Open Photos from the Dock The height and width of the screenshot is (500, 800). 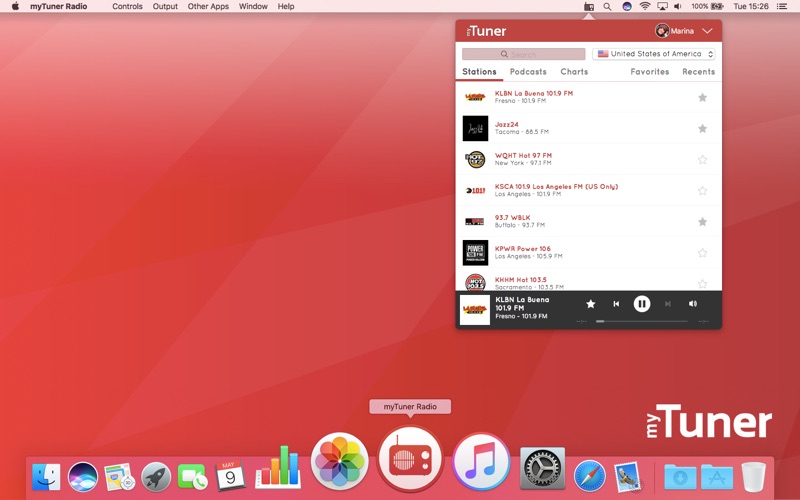[339, 461]
